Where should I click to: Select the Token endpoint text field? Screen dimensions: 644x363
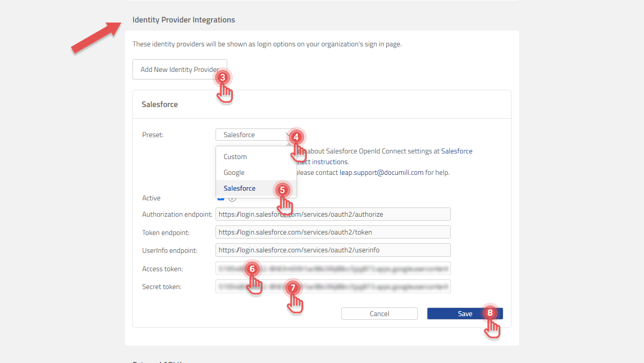coord(333,231)
